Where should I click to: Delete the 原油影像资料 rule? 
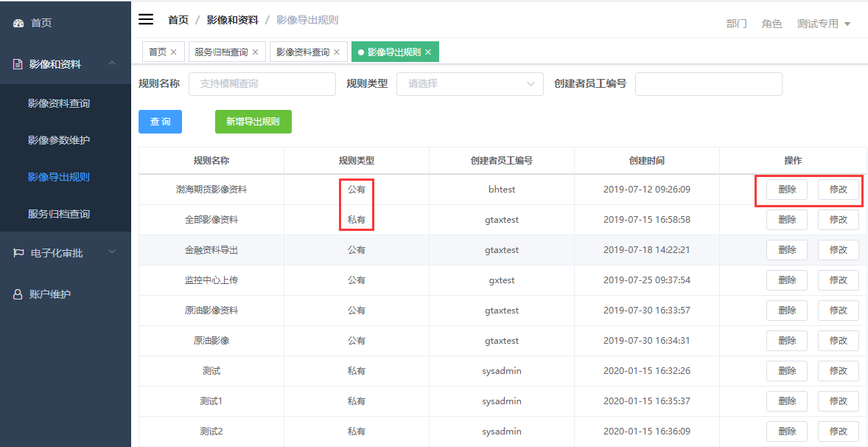[787, 311]
